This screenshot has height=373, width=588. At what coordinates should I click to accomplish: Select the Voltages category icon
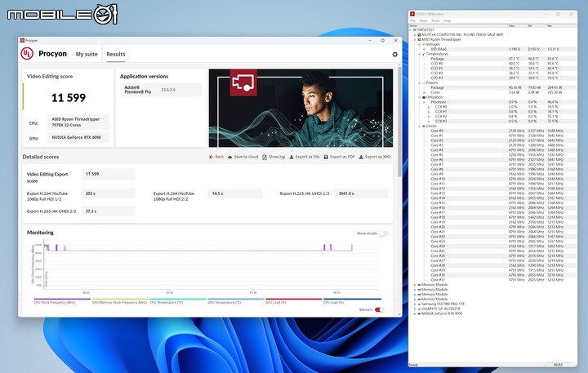click(x=424, y=44)
